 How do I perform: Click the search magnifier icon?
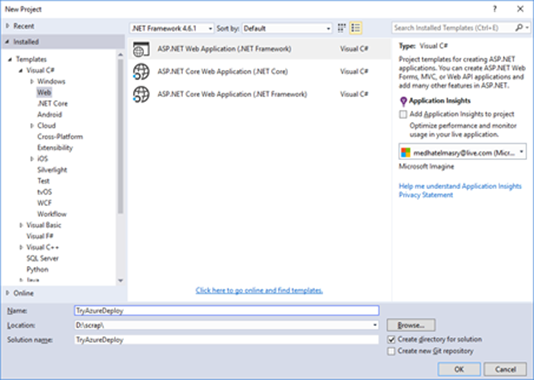pyautogui.click(x=519, y=28)
